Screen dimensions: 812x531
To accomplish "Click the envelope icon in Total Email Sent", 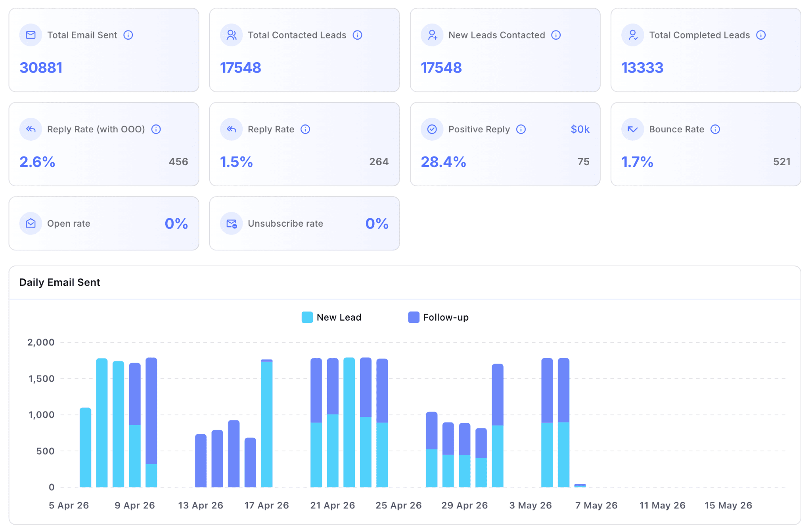I will coord(31,35).
